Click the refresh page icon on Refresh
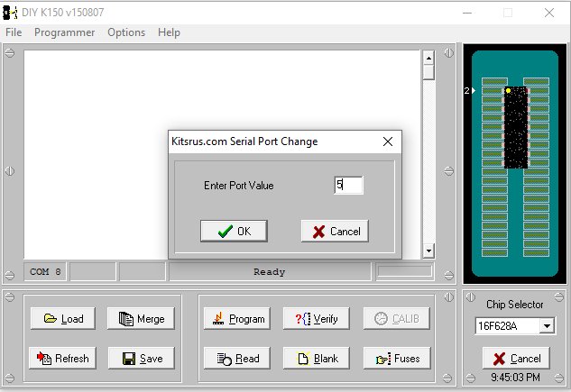Image resolution: width=571 pixels, height=392 pixels. [43, 358]
